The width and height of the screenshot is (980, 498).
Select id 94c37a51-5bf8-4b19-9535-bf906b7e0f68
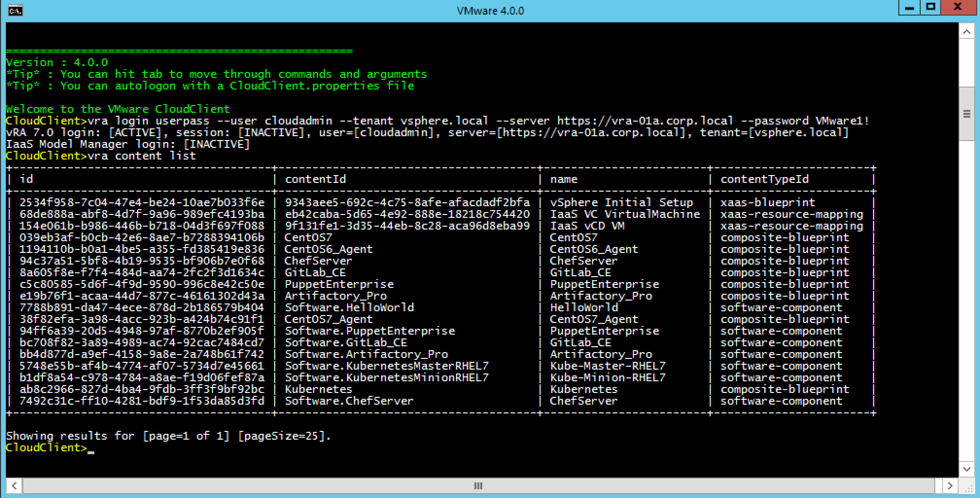(x=142, y=261)
